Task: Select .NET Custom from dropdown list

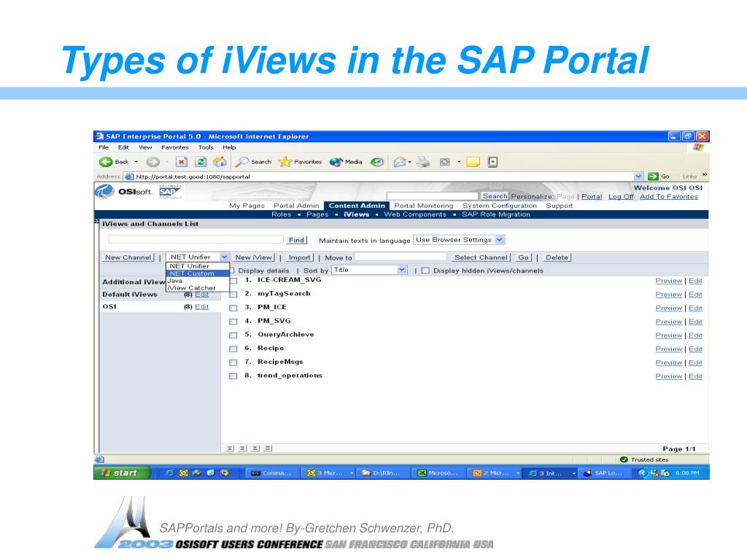Action: click(x=198, y=273)
